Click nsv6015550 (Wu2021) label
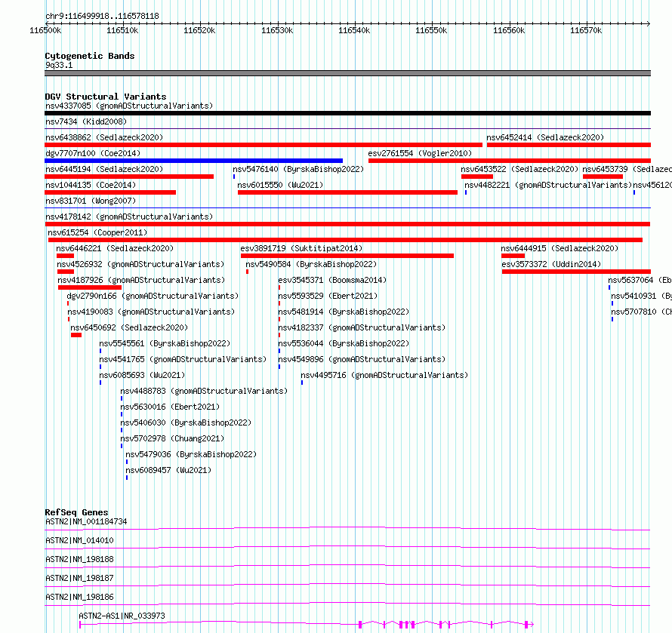 [x=280, y=185]
